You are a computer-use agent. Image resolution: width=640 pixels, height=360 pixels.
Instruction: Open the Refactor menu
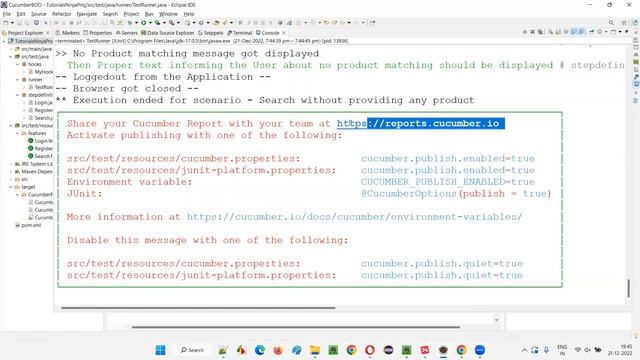tap(62, 14)
